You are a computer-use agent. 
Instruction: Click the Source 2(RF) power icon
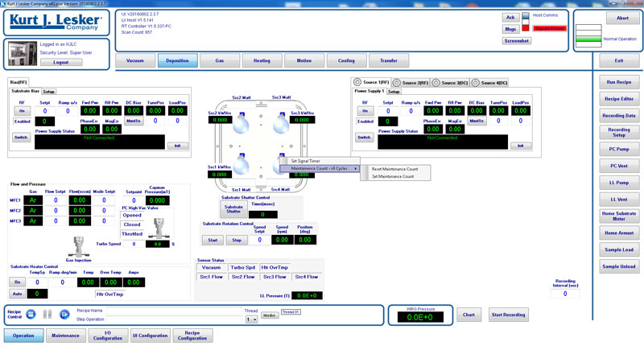point(397,83)
